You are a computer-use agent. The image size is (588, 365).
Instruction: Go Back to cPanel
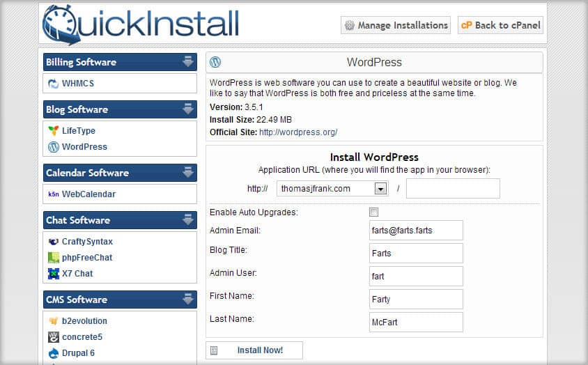click(500, 25)
